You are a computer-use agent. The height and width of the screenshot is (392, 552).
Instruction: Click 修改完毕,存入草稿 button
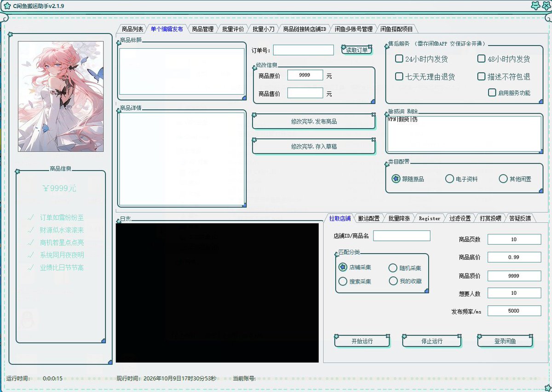point(314,147)
